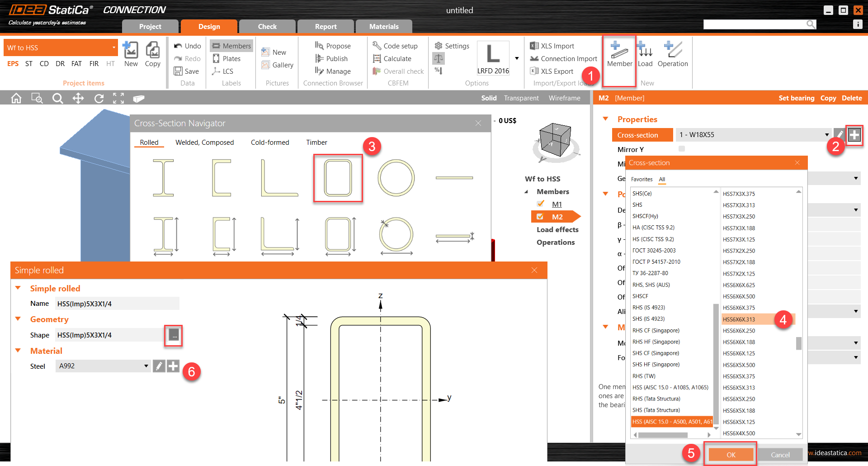Select the Member icon in the New group
This screenshot has width=868, height=466.
point(619,54)
